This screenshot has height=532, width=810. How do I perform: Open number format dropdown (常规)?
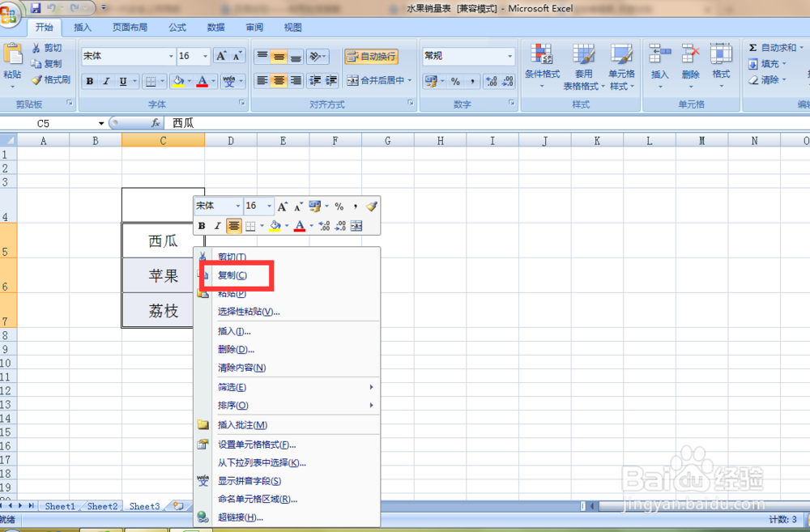click(x=509, y=56)
